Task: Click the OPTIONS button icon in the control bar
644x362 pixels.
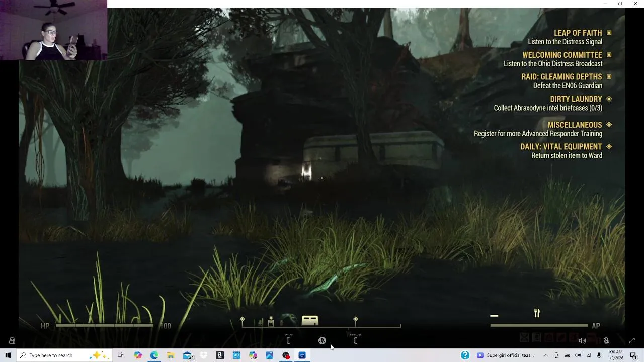Action: coord(355,341)
